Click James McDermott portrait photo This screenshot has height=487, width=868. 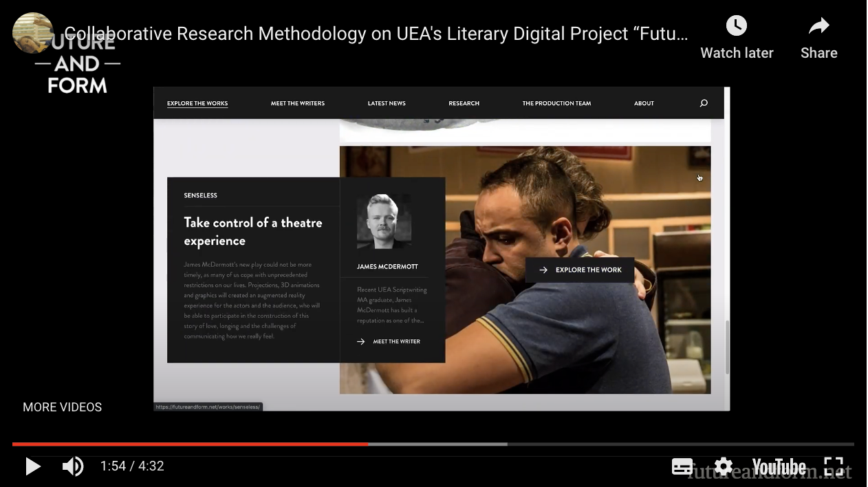click(x=384, y=221)
